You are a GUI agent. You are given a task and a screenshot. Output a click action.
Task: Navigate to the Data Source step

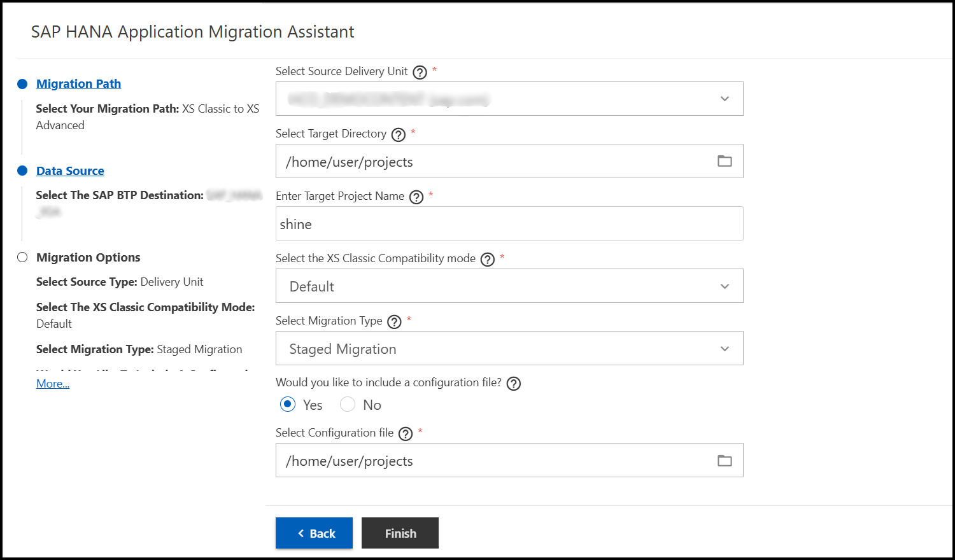click(x=70, y=171)
